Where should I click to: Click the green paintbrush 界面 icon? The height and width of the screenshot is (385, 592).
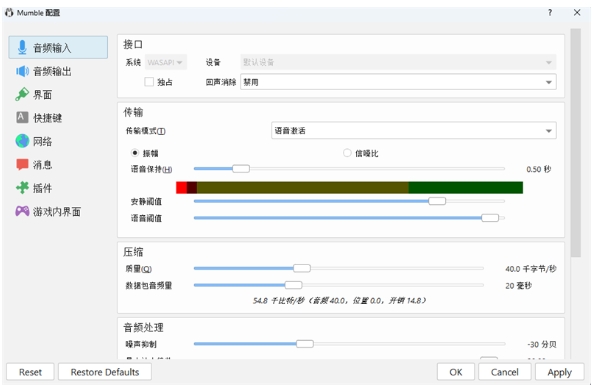click(x=22, y=94)
